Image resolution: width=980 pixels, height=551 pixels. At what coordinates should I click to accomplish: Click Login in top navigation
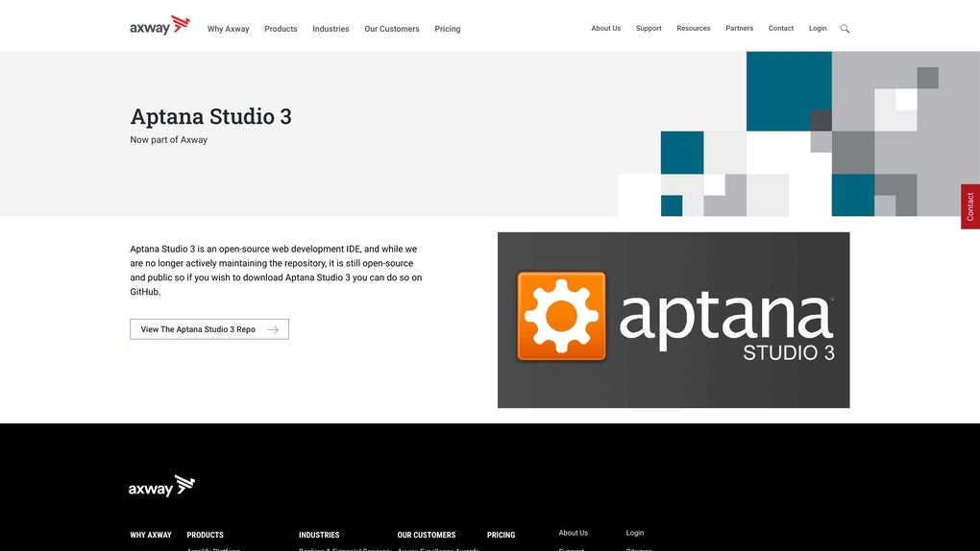coord(818,28)
